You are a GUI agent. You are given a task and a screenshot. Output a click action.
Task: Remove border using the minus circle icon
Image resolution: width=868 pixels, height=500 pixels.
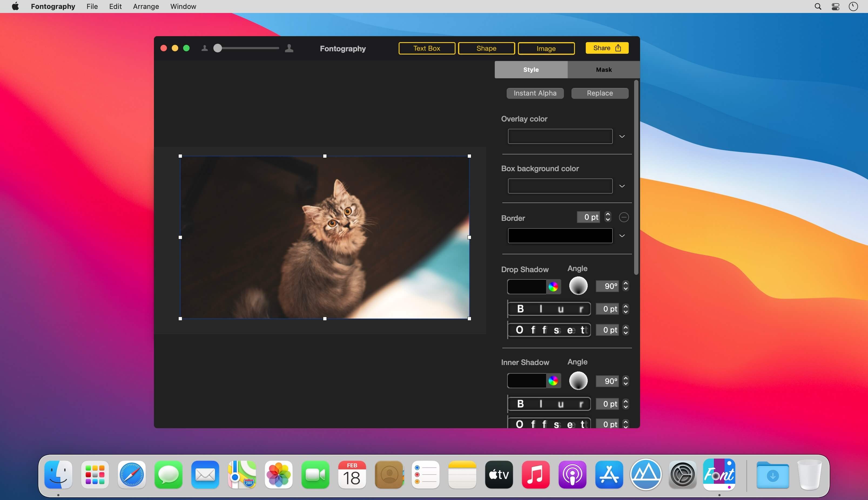(x=624, y=217)
